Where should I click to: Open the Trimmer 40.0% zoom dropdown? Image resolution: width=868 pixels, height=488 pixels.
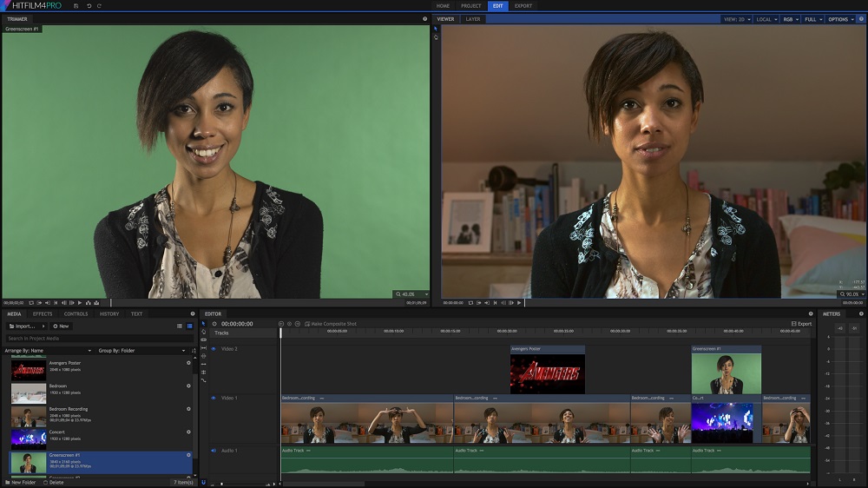(411, 294)
